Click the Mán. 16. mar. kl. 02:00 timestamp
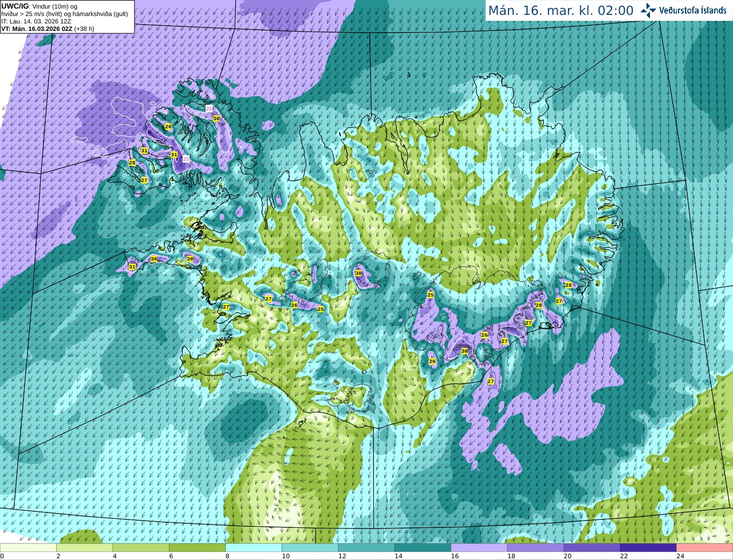The height and width of the screenshot is (560, 733). tap(561, 10)
